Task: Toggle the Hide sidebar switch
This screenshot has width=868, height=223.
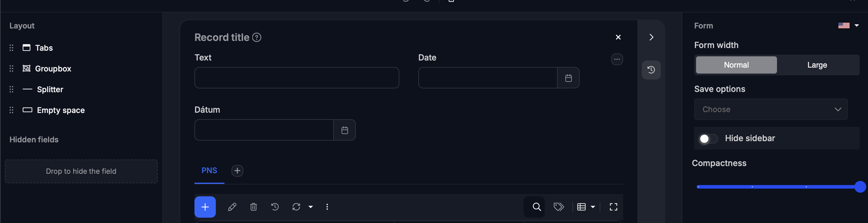Action: [708, 139]
